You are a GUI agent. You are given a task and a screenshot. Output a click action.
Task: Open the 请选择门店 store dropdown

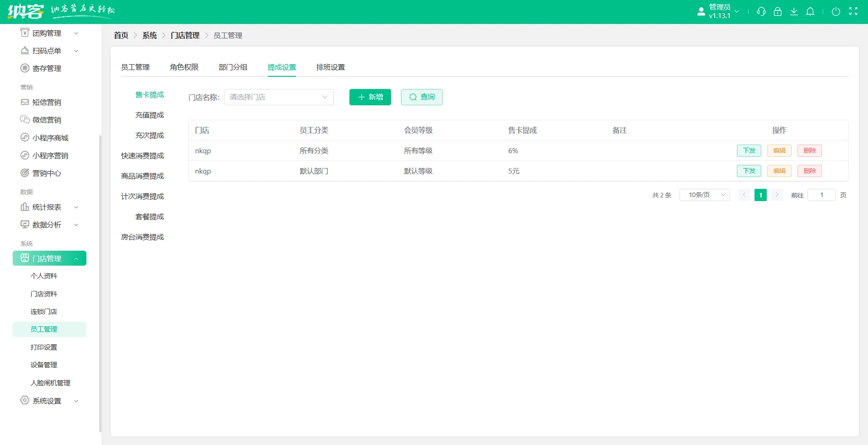(x=278, y=97)
